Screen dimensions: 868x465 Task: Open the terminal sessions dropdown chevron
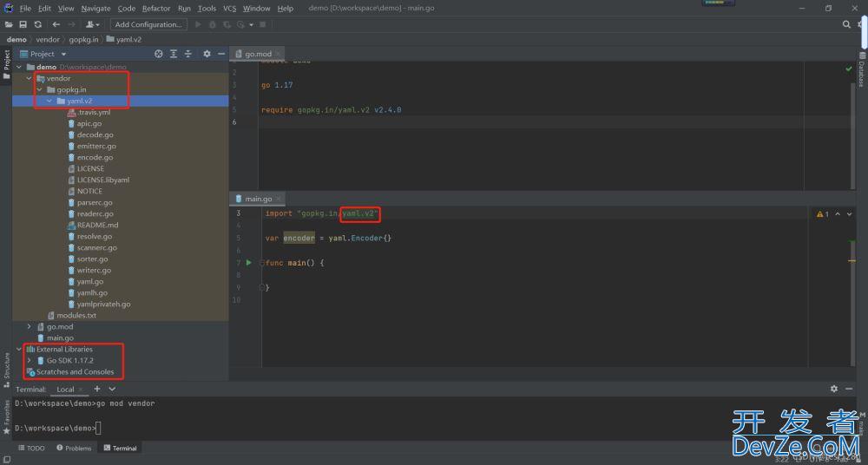pyautogui.click(x=112, y=389)
